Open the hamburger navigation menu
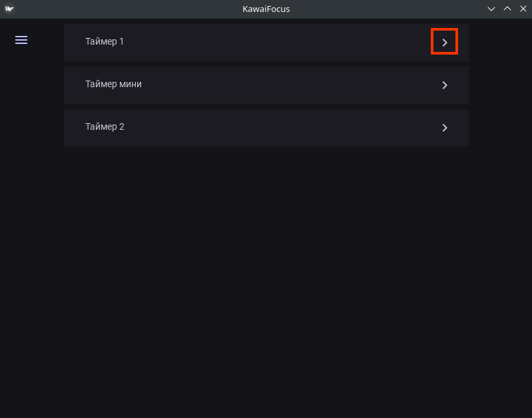The width and height of the screenshot is (532, 418). pos(21,41)
